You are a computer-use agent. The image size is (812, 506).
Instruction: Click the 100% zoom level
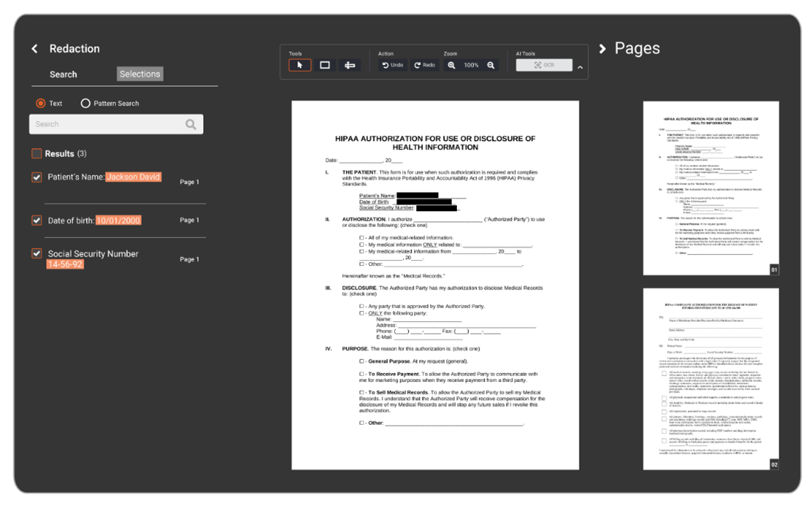coord(471,65)
